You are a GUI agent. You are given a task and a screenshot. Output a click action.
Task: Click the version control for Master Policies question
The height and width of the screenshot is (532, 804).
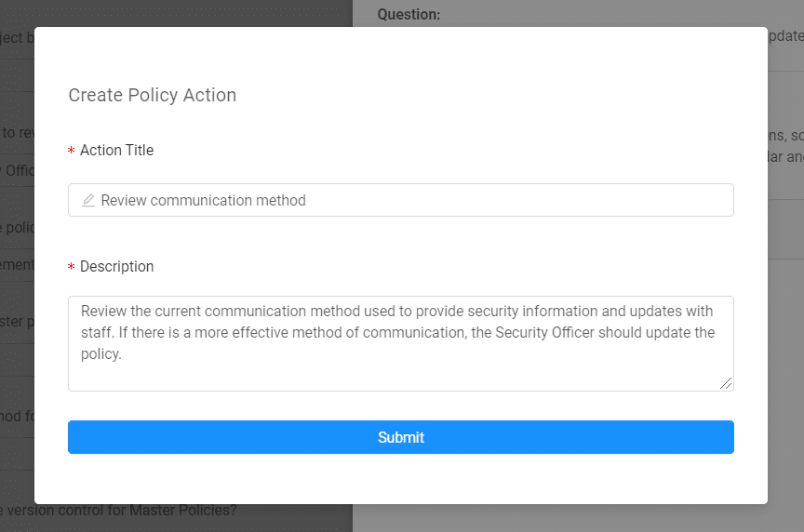tap(118, 511)
